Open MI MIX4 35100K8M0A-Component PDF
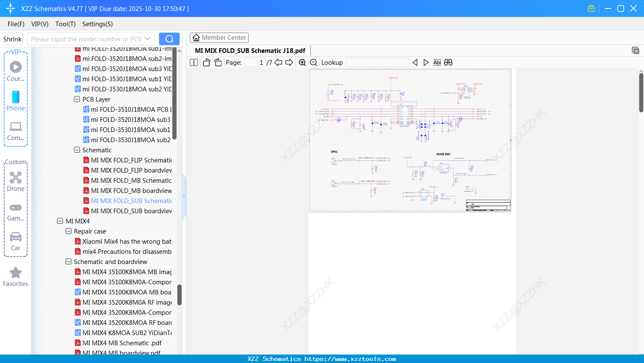This screenshot has width=644, height=363. point(123,282)
